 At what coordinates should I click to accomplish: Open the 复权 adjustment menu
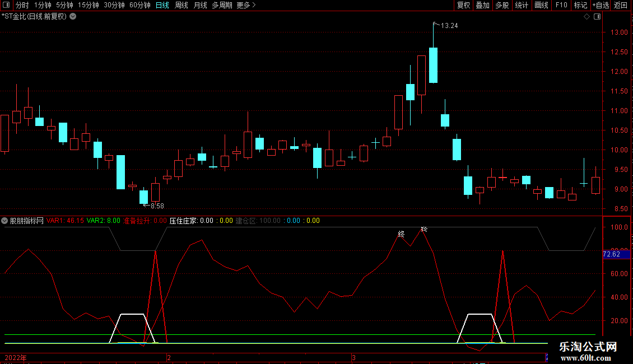pos(463,5)
